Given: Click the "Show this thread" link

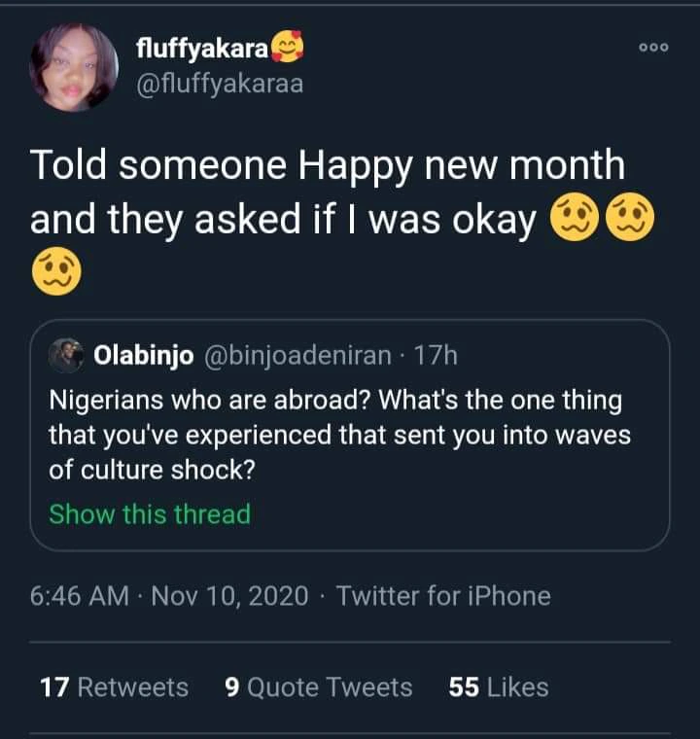Looking at the screenshot, I should (150, 513).
